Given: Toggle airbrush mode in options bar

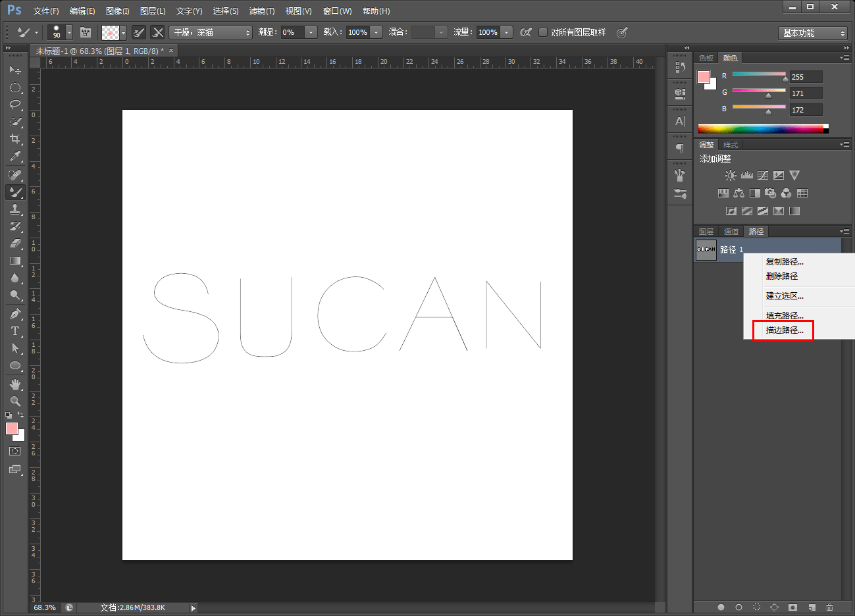Looking at the screenshot, I should click(526, 32).
